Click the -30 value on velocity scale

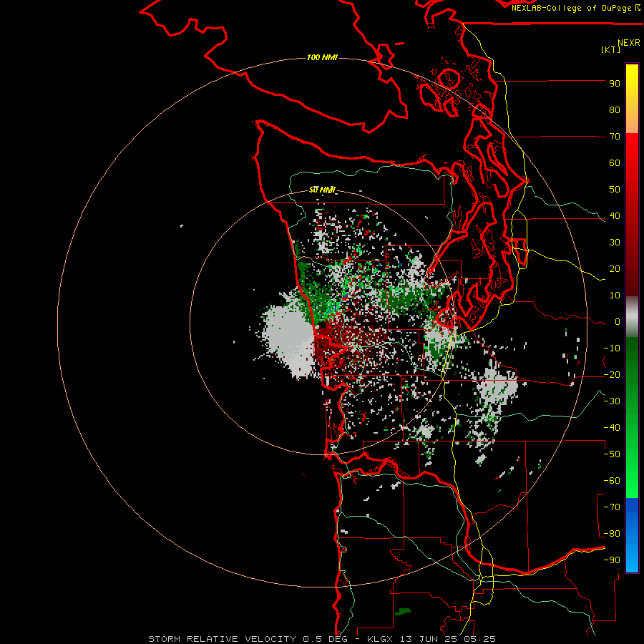coord(612,401)
